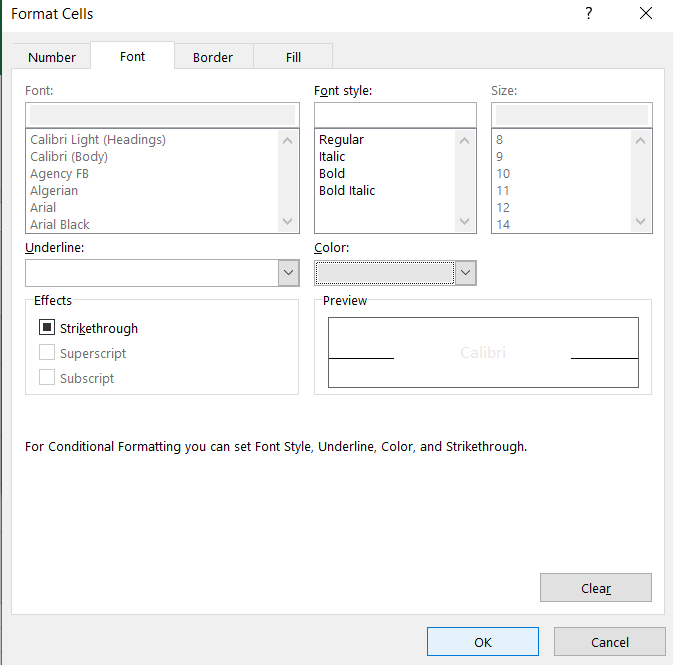Toggle the Strikethrough checkbox

coord(47,327)
